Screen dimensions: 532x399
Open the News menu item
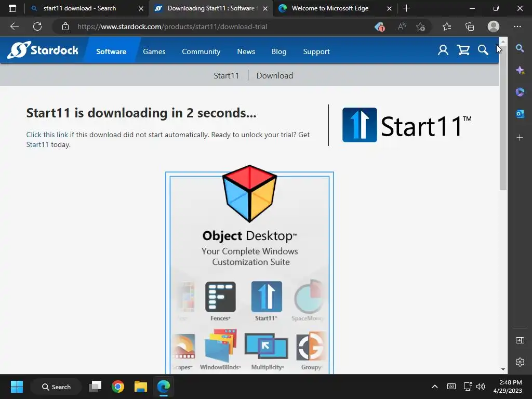tap(246, 51)
